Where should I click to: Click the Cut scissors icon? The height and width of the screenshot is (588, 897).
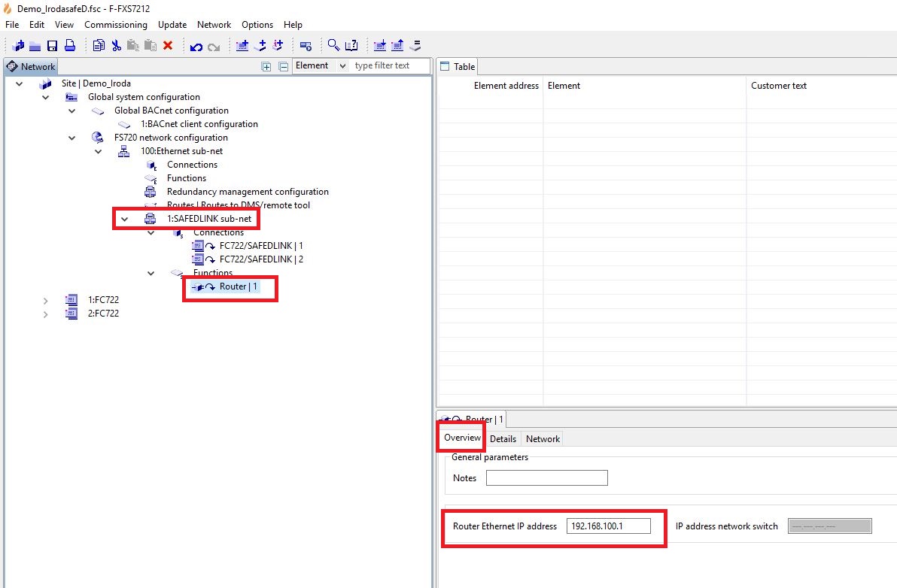116,46
